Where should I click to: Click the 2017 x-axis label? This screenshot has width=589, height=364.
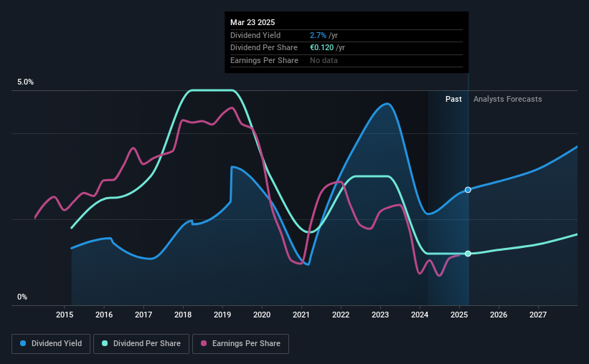143,315
